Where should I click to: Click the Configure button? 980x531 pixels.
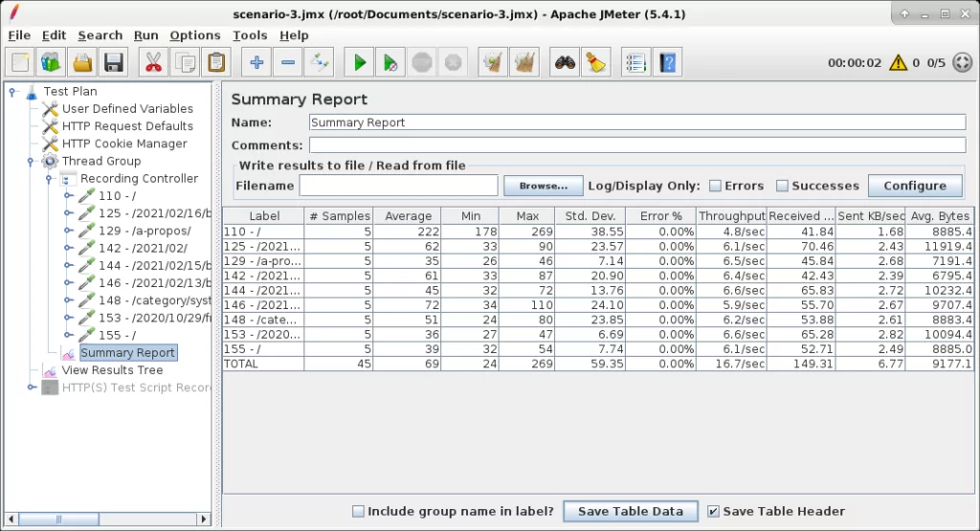tap(915, 186)
